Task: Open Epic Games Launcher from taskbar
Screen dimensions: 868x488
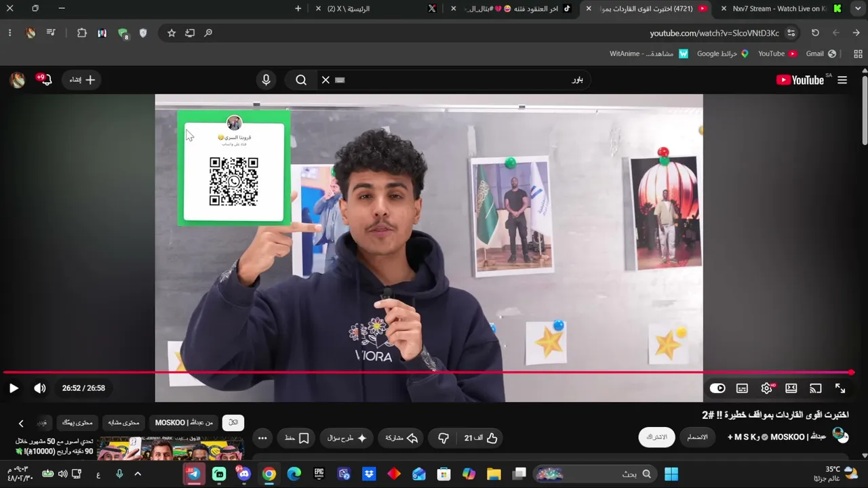Action: pos(319,474)
